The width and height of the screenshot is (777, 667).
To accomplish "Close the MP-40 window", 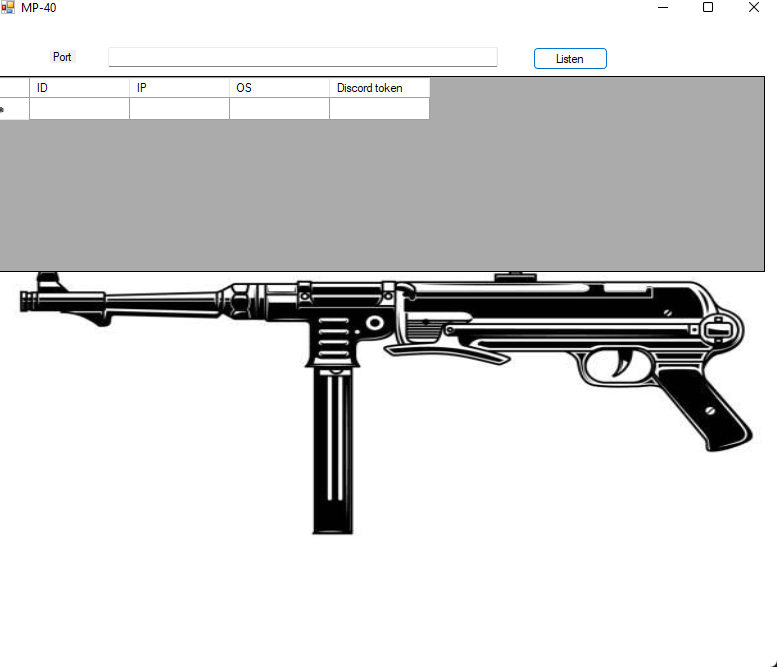I will point(754,7).
